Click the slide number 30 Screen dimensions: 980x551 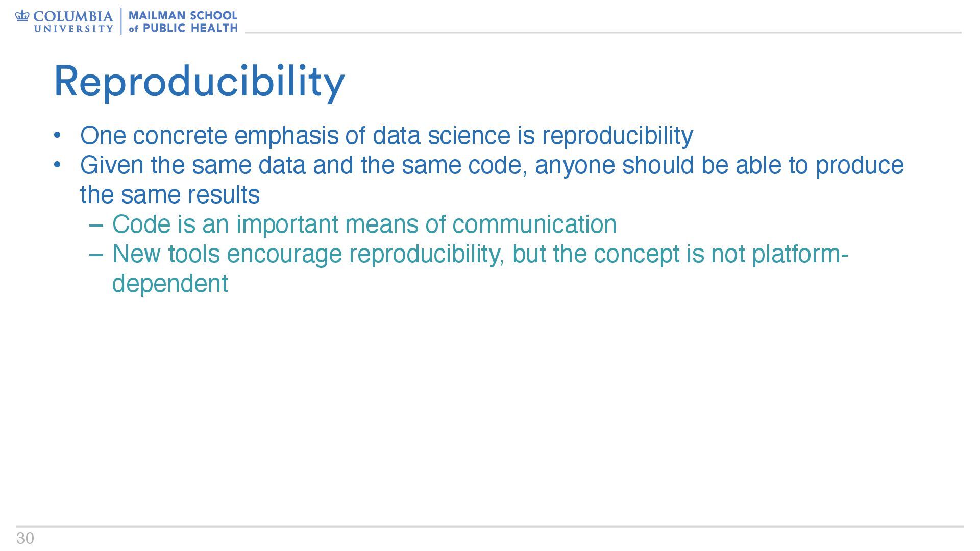25,538
